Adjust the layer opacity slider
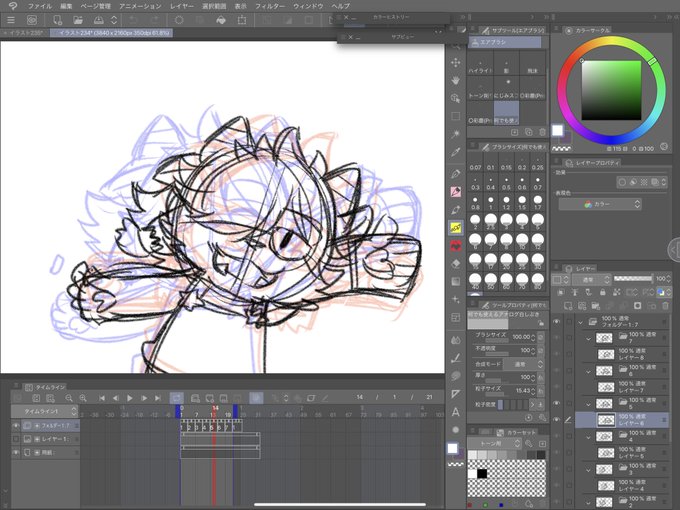Screen dimensions: 680x510 633,278
